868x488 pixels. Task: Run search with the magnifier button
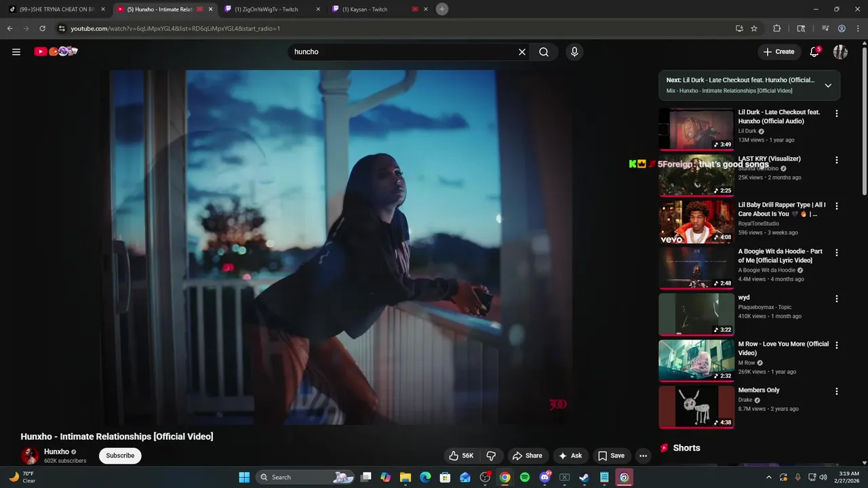[x=544, y=52]
